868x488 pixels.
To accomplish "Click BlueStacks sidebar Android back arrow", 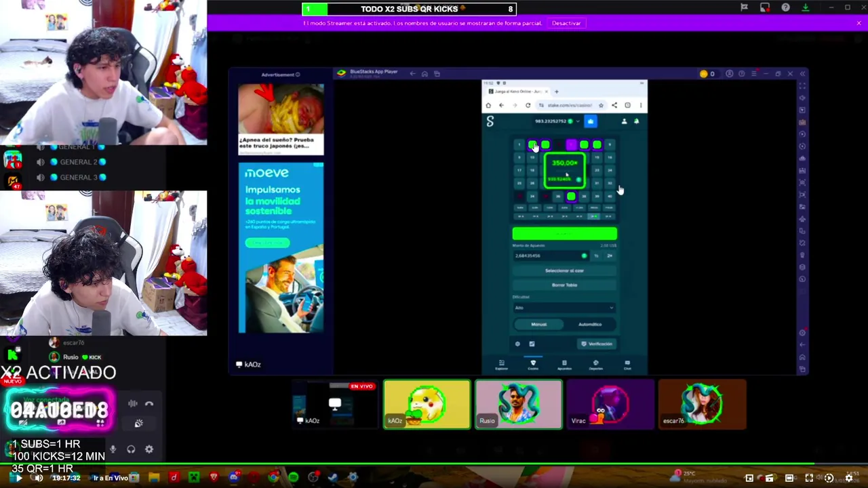I will click(802, 345).
